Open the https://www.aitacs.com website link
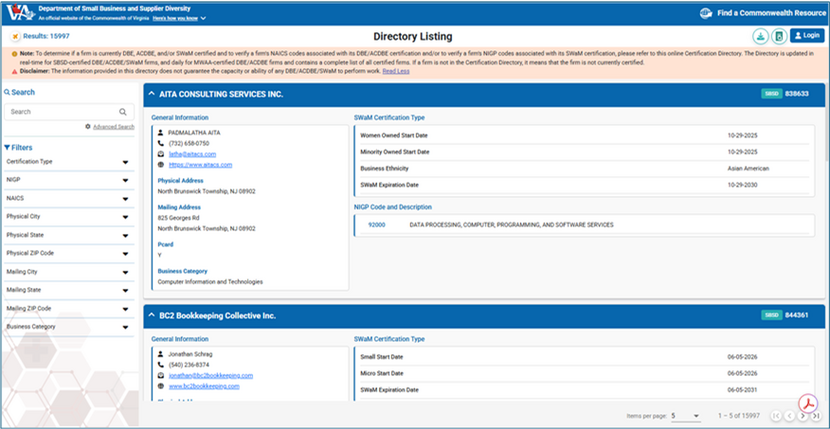The width and height of the screenshot is (830, 429). click(x=200, y=165)
